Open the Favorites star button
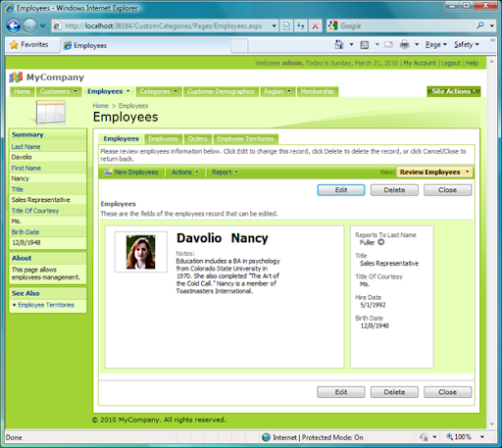Viewport: 502px width, 448px height. click(x=28, y=44)
